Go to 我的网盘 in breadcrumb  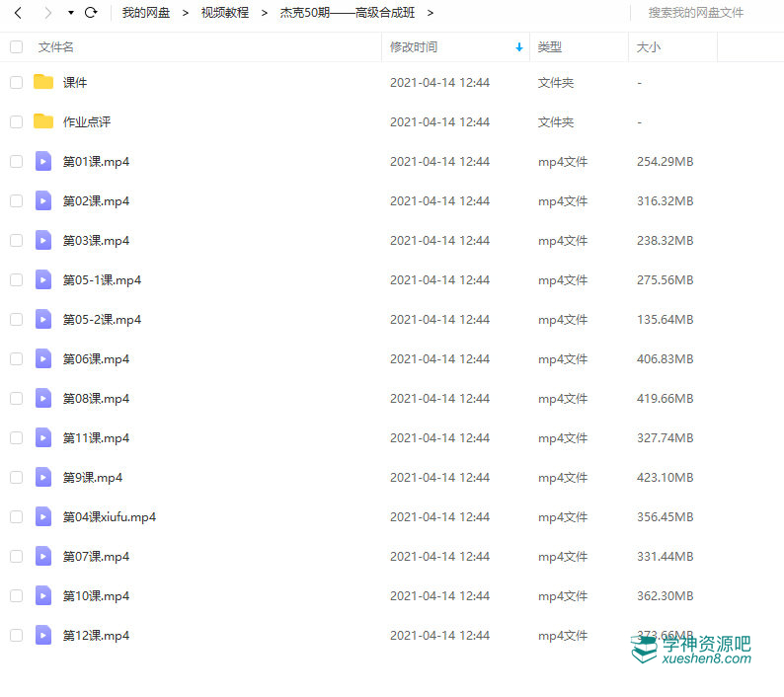point(146,13)
